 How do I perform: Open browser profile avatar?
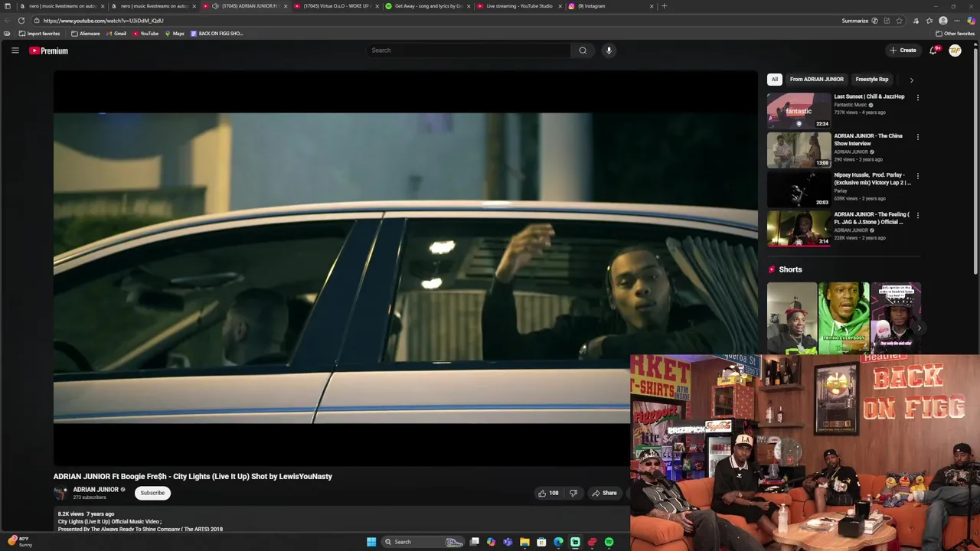(943, 21)
